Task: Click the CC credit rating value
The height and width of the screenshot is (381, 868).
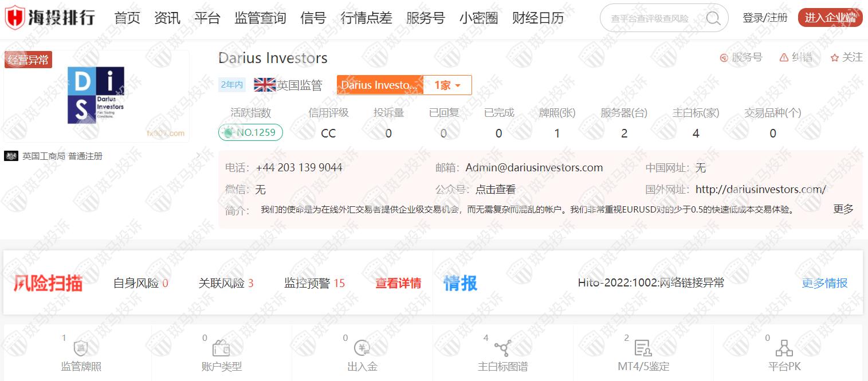Action: click(x=328, y=133)
